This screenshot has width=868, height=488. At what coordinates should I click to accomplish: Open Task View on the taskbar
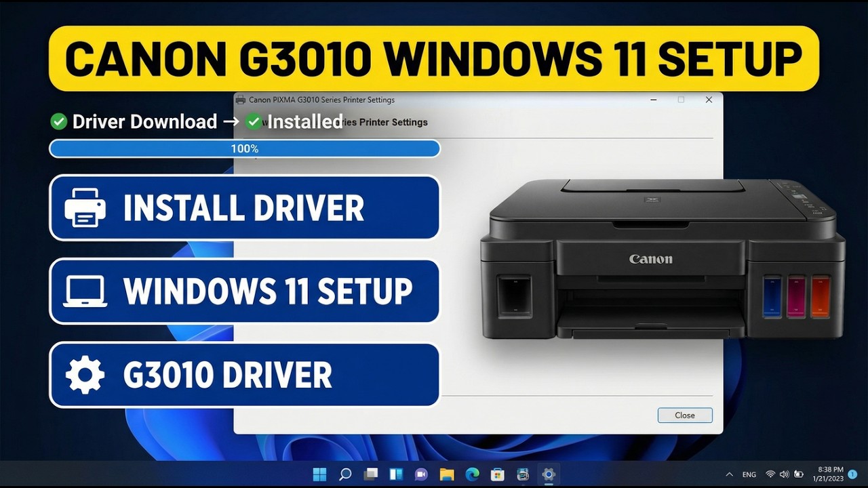click(370, 474)
